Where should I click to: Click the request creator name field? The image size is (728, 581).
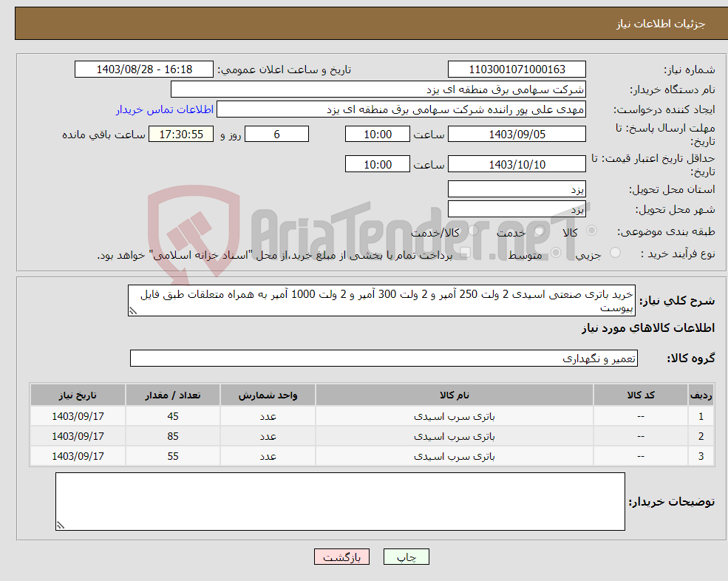401,109
